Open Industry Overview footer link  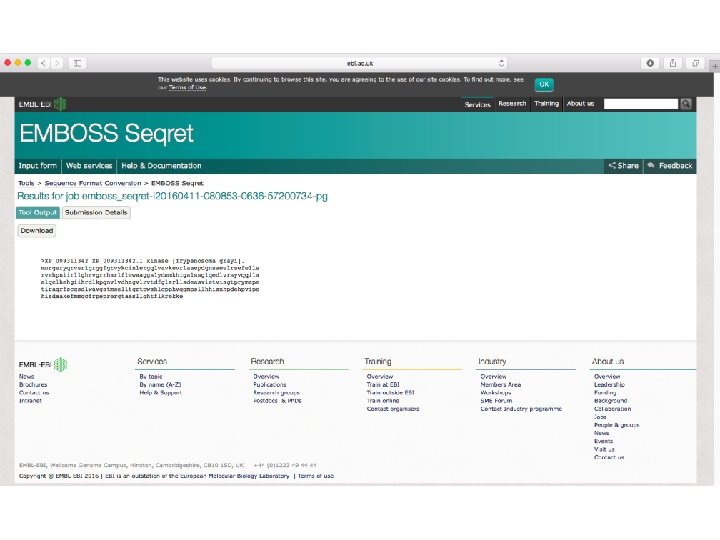(493, 377)
